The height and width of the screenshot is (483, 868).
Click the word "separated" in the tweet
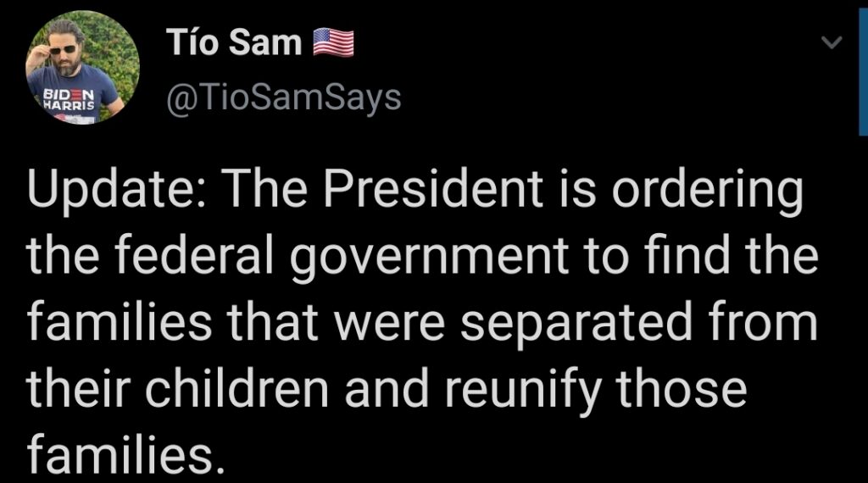pyautogui.click(x=576, y=324)
